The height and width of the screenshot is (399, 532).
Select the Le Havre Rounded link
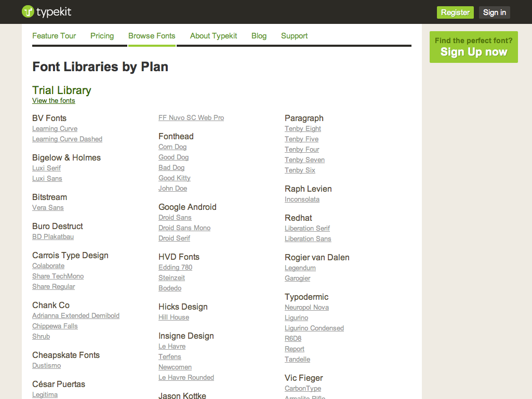[186, 378]
